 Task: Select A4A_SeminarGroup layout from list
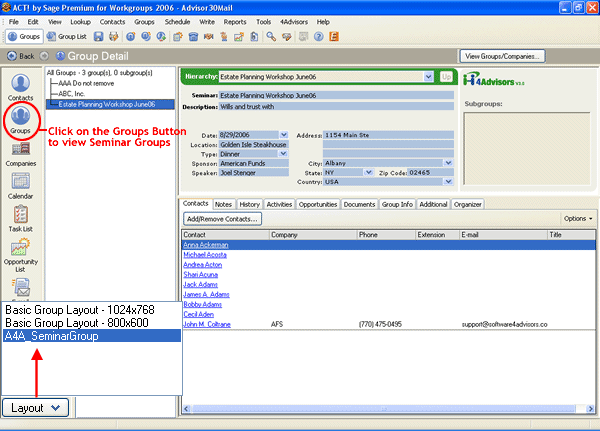pos(92,336)
